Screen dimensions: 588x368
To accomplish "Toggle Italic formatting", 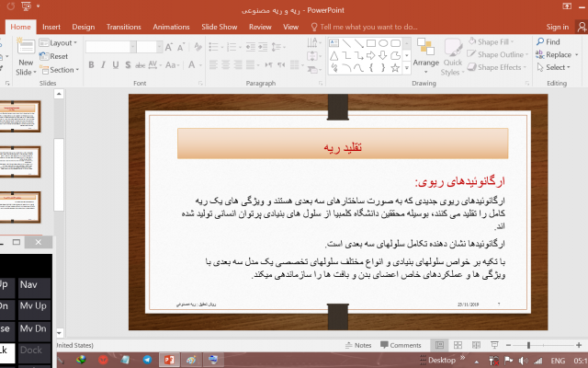I will click(103, 65).
